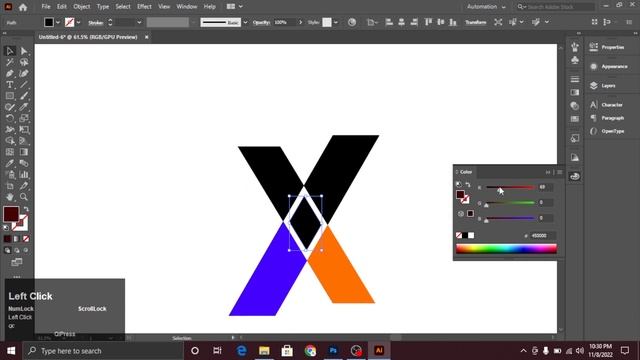Open the Transform options link

(x=476, y=22)
